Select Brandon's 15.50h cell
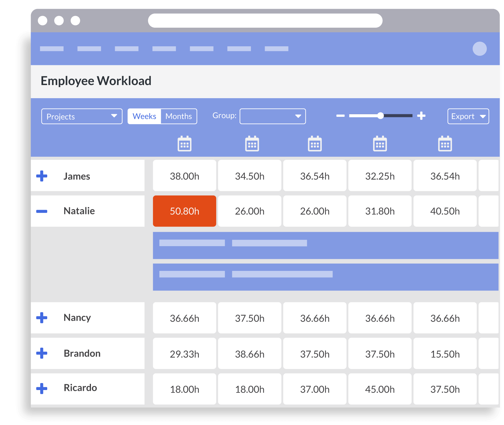504x425 pixels. tap(445, 354)
